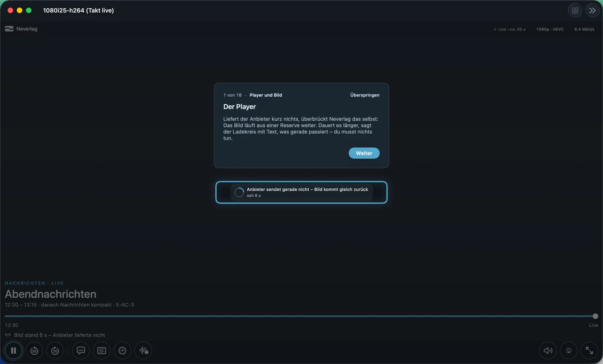Open the program guide list icon

tap(101, 350)
